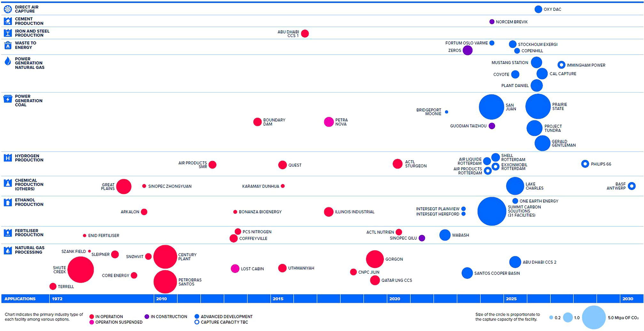Click the 2030 timeline label
The image size is (644, 331).
[x=628, y=299]
